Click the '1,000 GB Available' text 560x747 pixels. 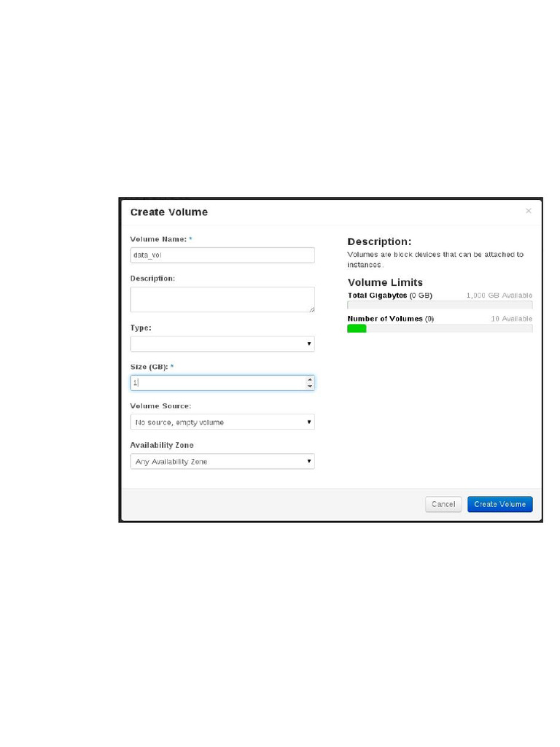pyautogui.click(x=499, y=295)
